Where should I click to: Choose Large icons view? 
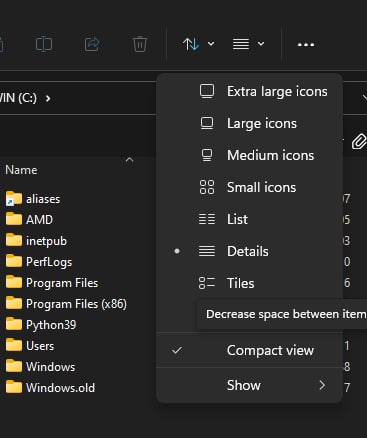point(249,123)
